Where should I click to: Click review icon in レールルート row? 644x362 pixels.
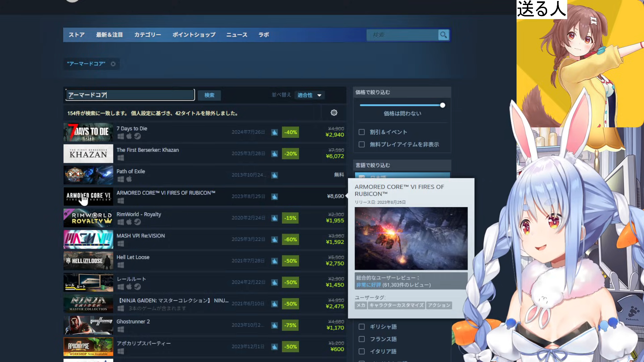[274, 283]
